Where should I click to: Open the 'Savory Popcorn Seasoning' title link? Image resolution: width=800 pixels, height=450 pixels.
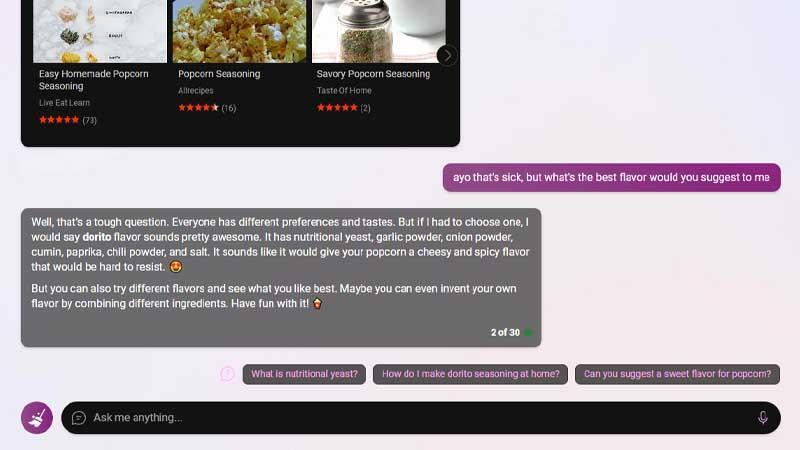373,74
